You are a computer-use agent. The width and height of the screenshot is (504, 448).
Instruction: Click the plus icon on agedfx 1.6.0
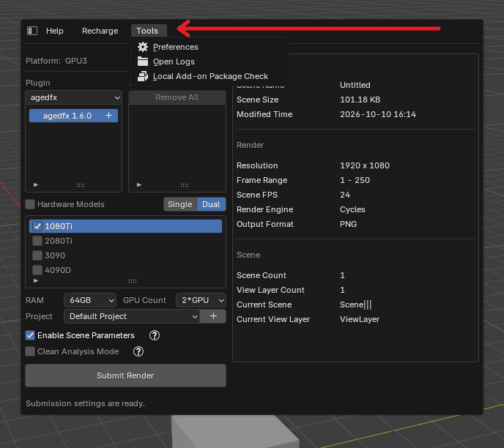[108, 116]
